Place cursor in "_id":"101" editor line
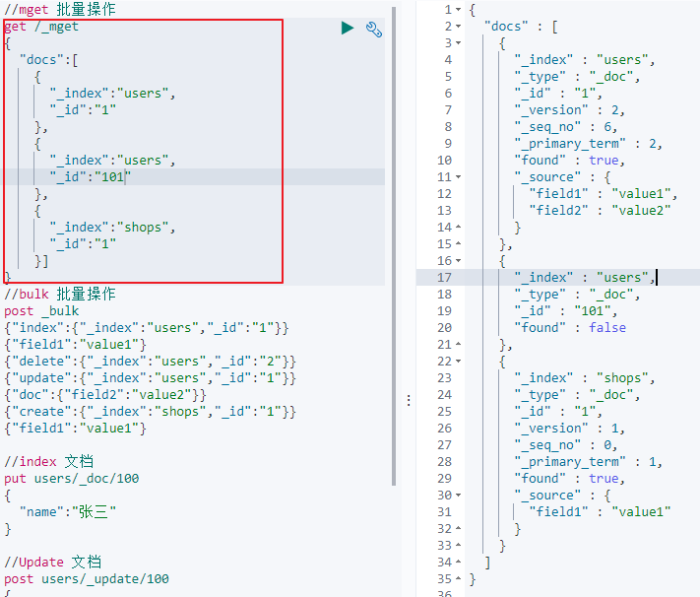Image resolution: width=700 pixels, height=597 pixels. point(90,177)
